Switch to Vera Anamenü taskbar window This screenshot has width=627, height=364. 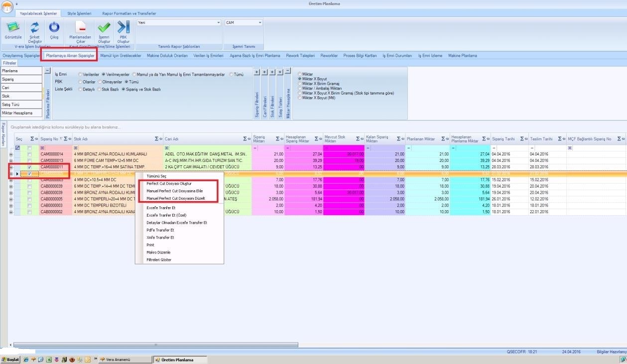(x=125, y=360)
